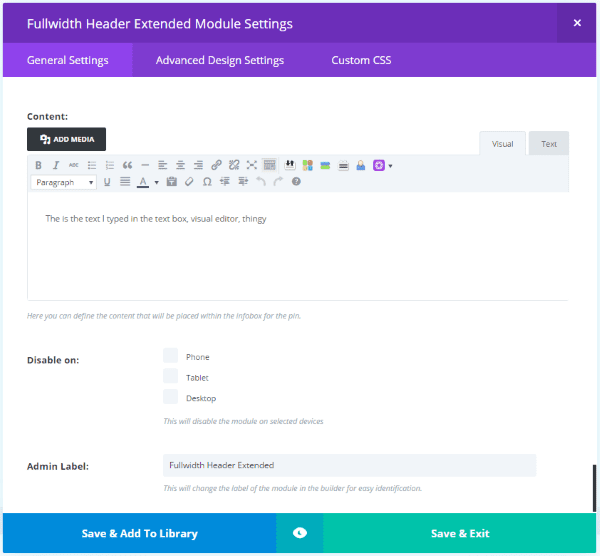This screenshot has height=556, width=600.
Task: Open keyboard shortcuts help
Action: pos(296,182)
